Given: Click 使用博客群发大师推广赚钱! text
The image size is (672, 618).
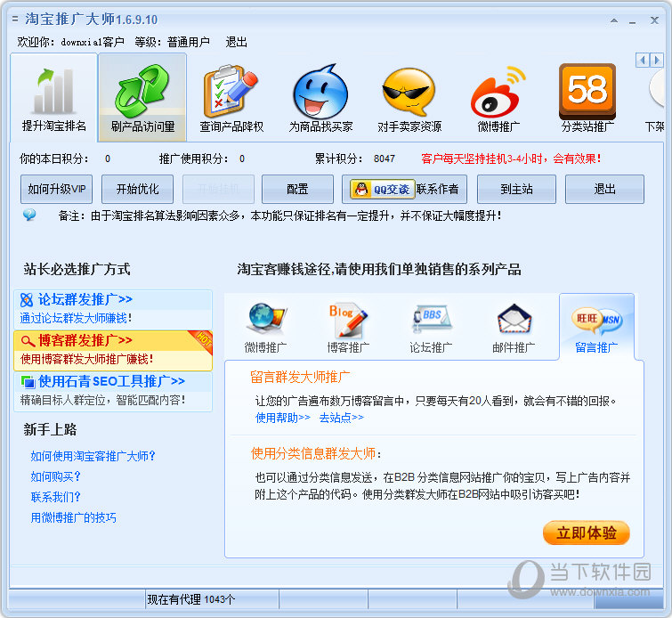Looking at the screenshot, I should pyautogui.click(x=86, y=359).
